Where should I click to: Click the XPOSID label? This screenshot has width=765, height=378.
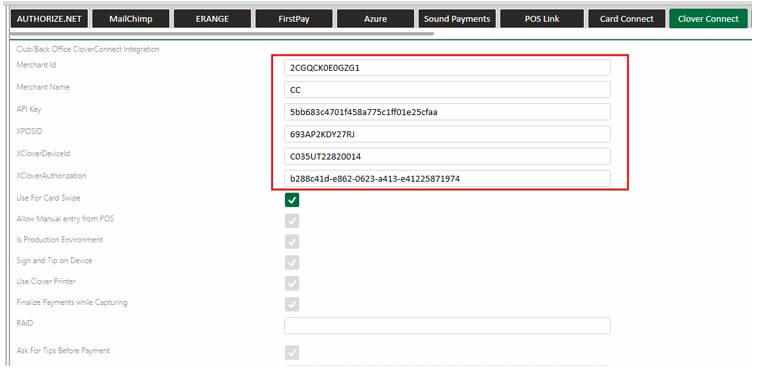point(29,131)
